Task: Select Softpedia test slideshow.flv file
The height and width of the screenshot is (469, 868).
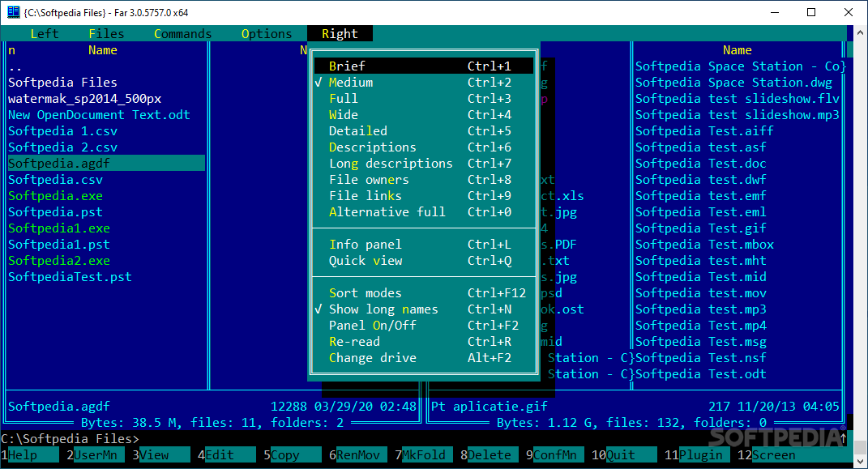Action: tap(738, 99)
